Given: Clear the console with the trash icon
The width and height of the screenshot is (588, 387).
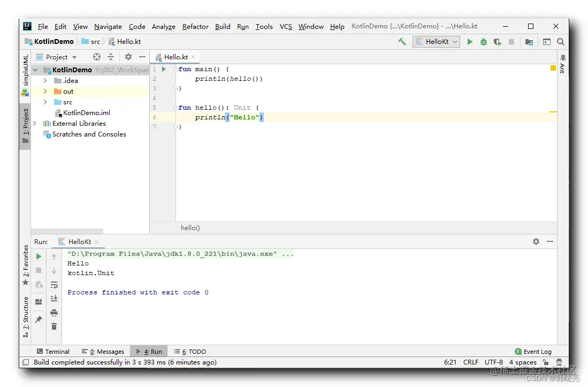Looking at the screenshot, I should (54, 327).
